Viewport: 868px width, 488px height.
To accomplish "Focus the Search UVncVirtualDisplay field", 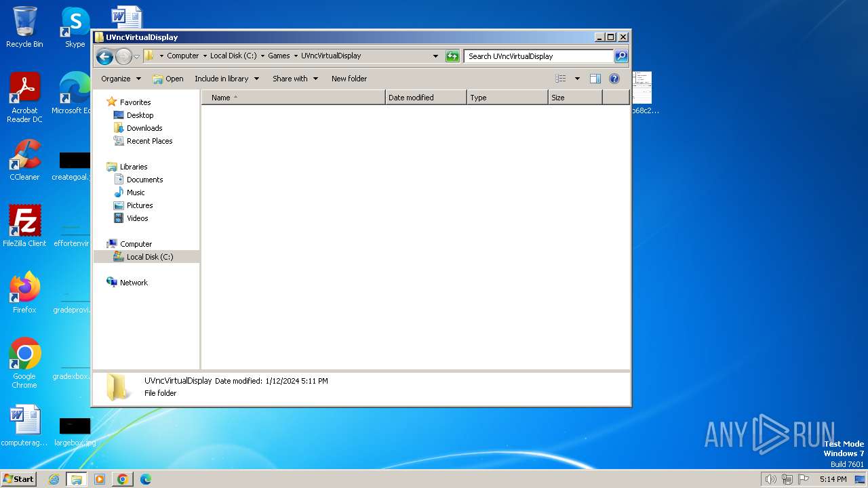I will pos(539,56).
